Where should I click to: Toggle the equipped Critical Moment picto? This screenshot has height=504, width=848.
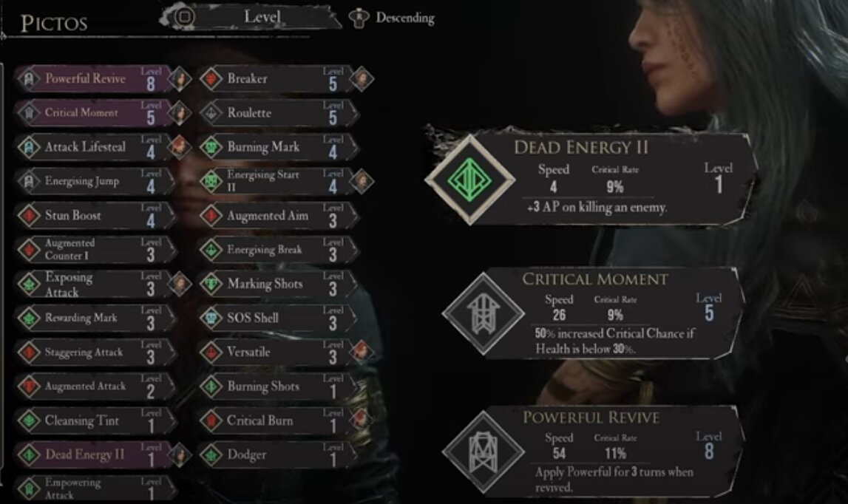pos(95,113)
